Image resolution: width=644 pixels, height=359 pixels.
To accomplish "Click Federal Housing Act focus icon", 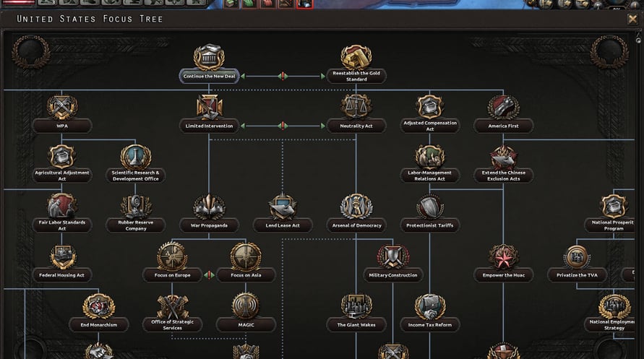I will [62, 257].
